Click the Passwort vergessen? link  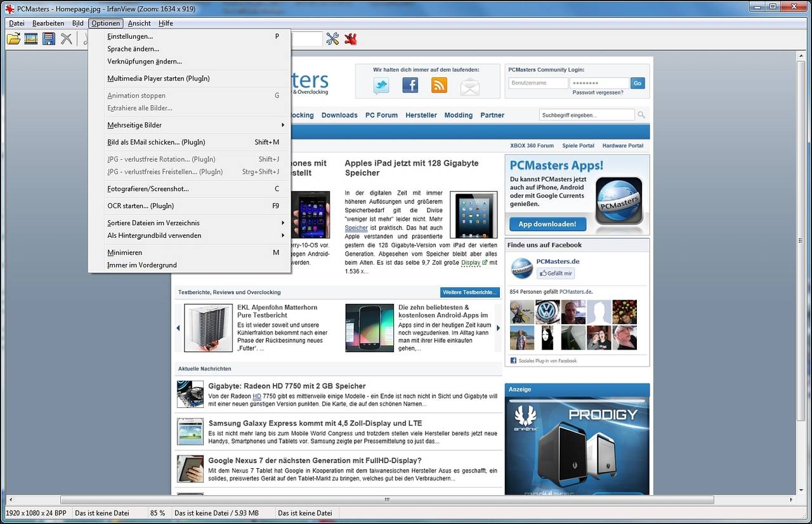pos(598,93)
